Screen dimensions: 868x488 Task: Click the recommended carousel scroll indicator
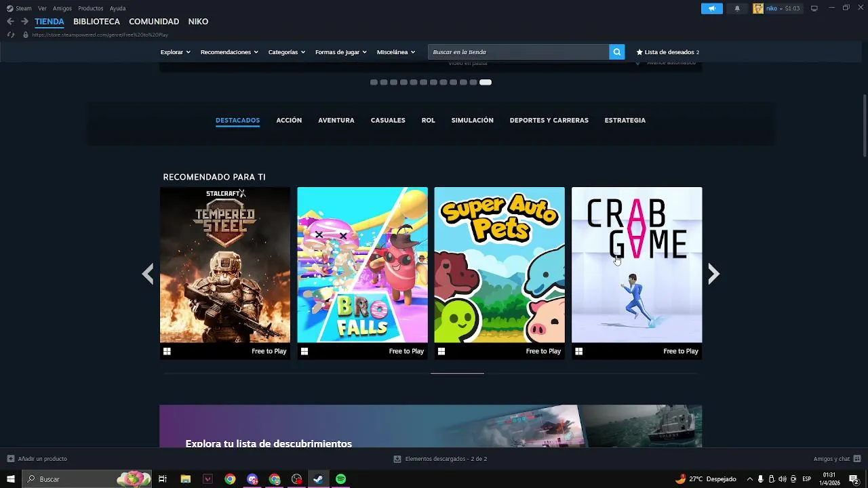(458, 373)
